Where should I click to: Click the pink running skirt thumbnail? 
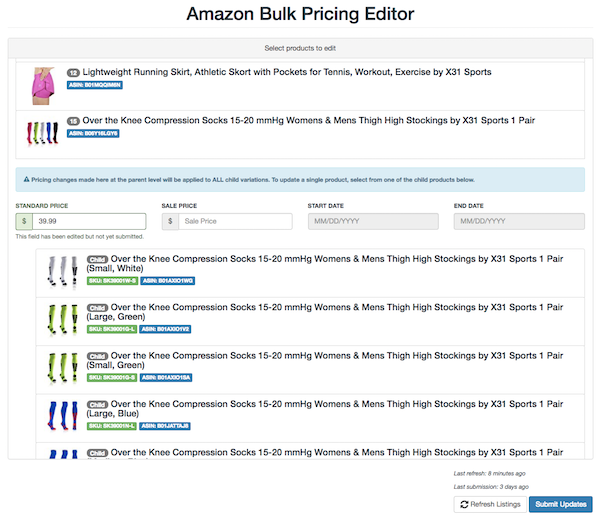(43, 86)
